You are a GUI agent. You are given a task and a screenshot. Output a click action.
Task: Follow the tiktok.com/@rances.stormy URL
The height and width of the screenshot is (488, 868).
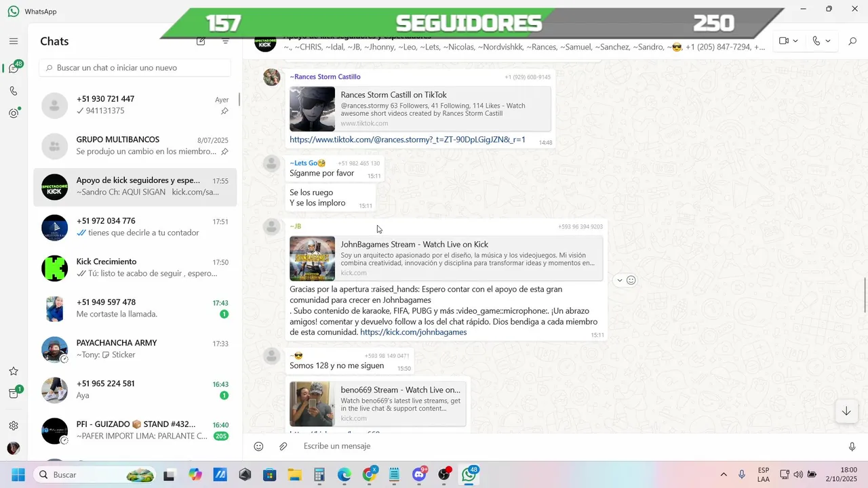pyautogui.click(x=408, y=140)
